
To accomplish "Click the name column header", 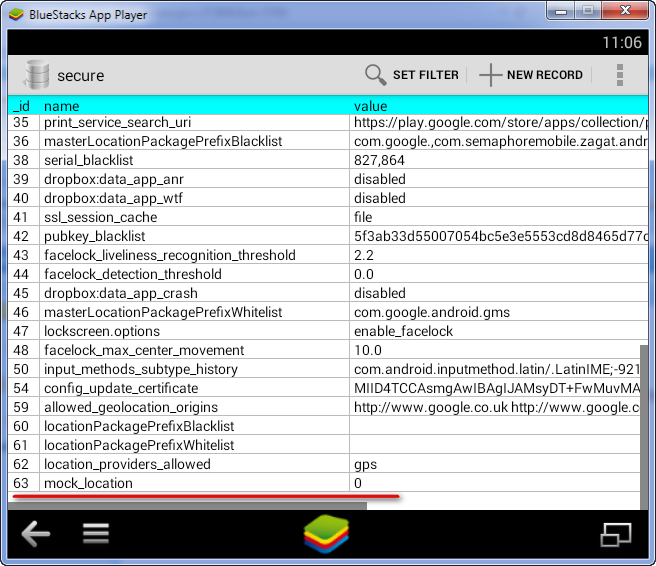I will click(61, 105).
